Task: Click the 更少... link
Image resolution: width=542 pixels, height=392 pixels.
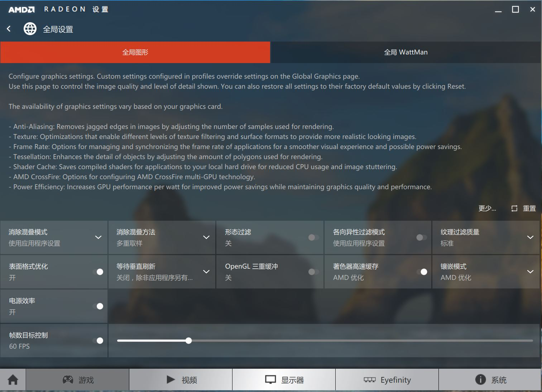Action: (486, 208)
